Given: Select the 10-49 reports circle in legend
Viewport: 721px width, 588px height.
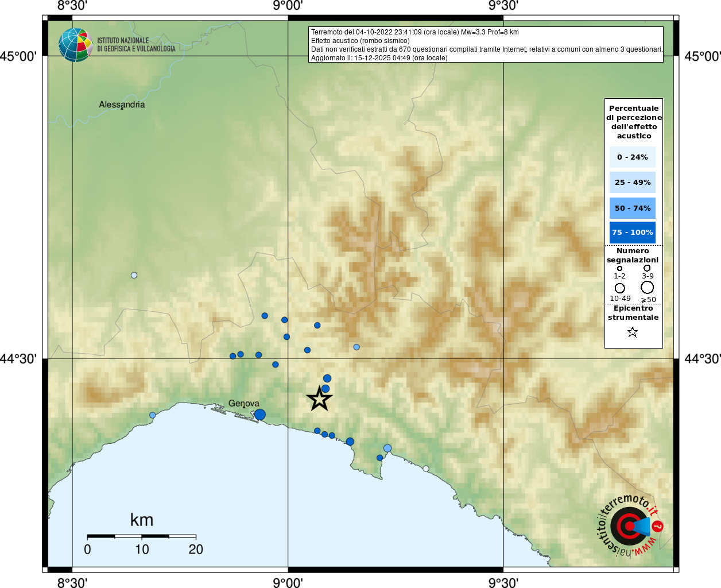Looking at the screenshot, I should [x=620, y=288].
